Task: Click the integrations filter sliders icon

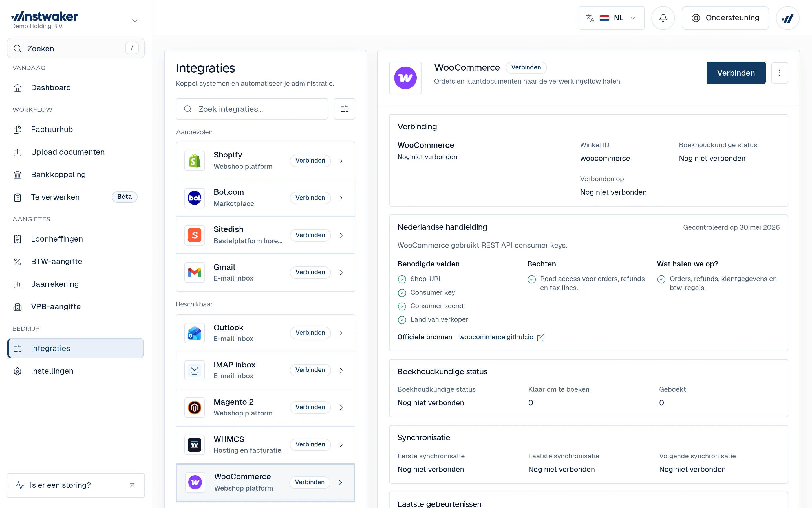Action: (344, 109)
